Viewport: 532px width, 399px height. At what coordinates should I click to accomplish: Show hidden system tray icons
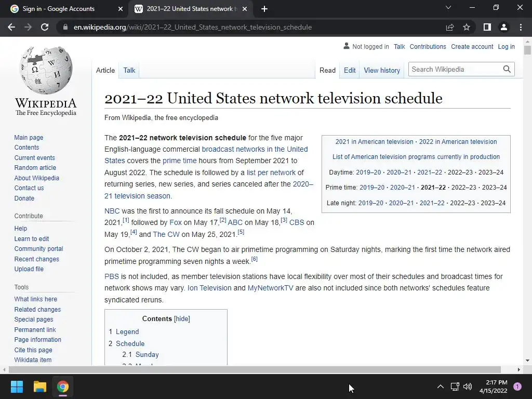pyautogui.click(x=441, y=387)
